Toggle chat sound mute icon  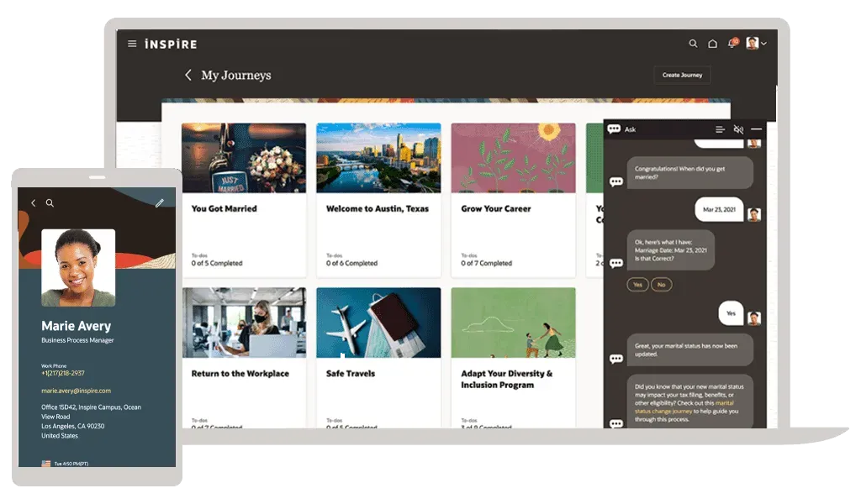738,129
